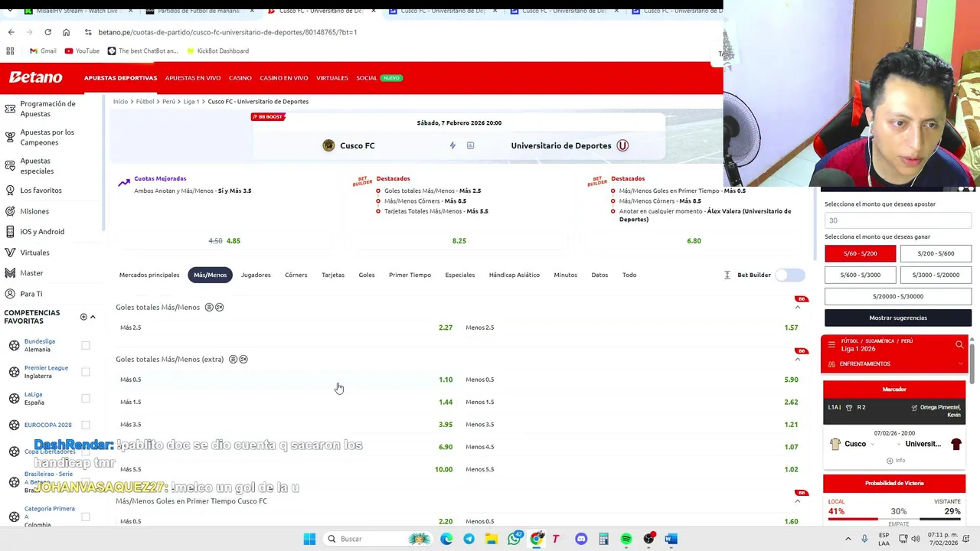Open File Explorer from the taskbar

click(x=491, y=539)
